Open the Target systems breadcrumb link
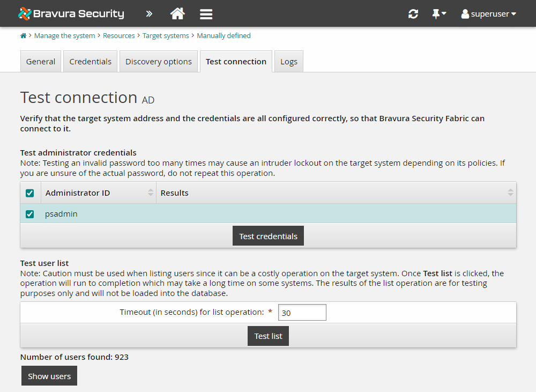 click(165, 35)
